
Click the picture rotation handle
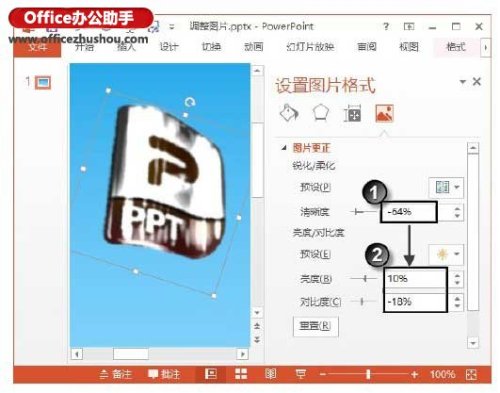point(190,102)
